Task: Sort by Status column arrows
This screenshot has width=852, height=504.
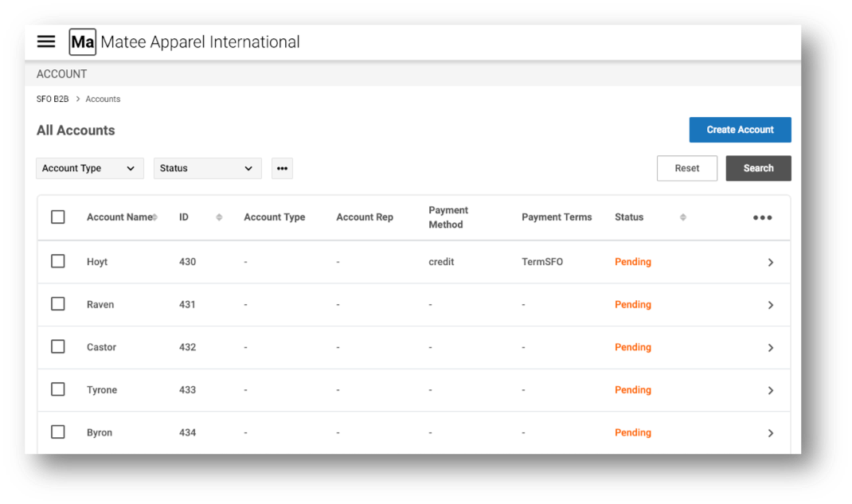Action: tap(682, 217)
